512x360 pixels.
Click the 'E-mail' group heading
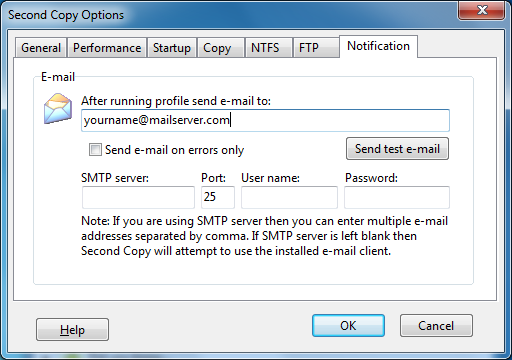click(58, 77)
